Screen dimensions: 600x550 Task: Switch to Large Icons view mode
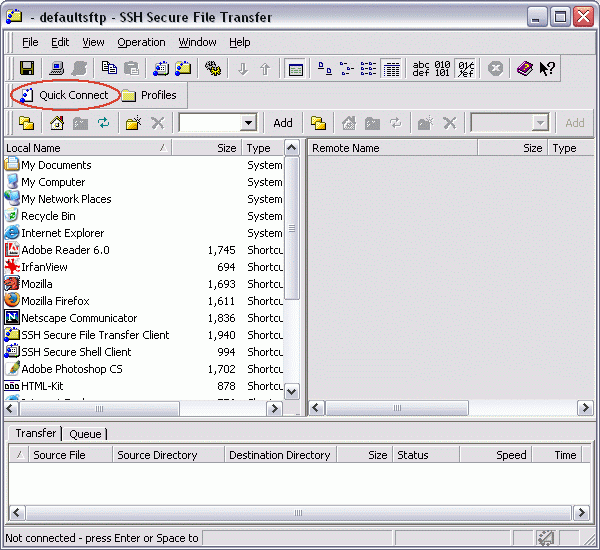[325, 69]
